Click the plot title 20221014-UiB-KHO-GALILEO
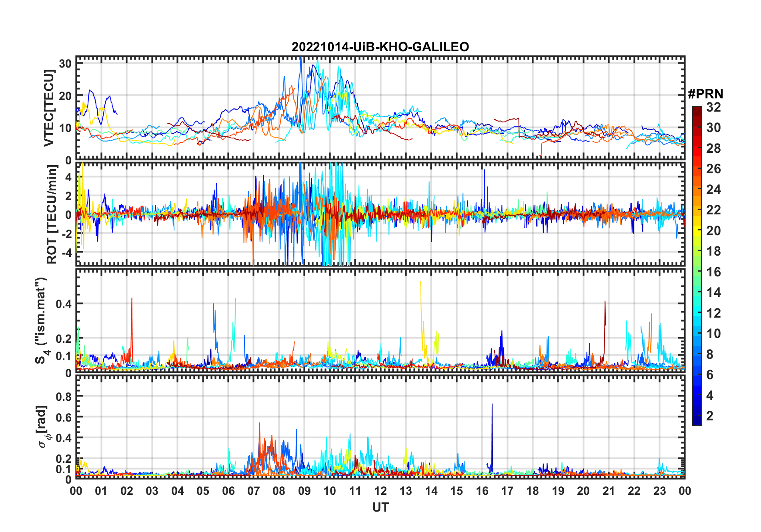Viewport: 761px width, 532px height. pos(380,47)
